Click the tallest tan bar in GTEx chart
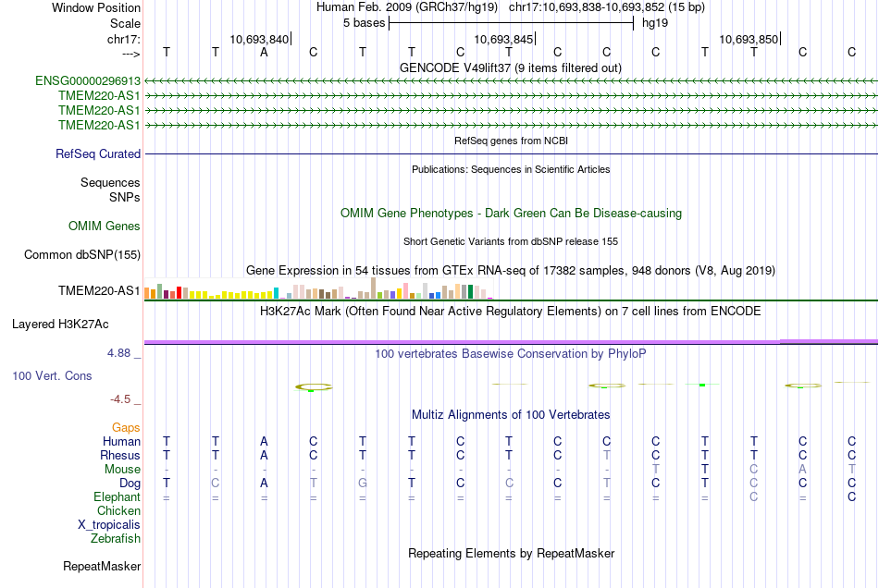This screenshot has height=588, width=879. tap(374, 288)
